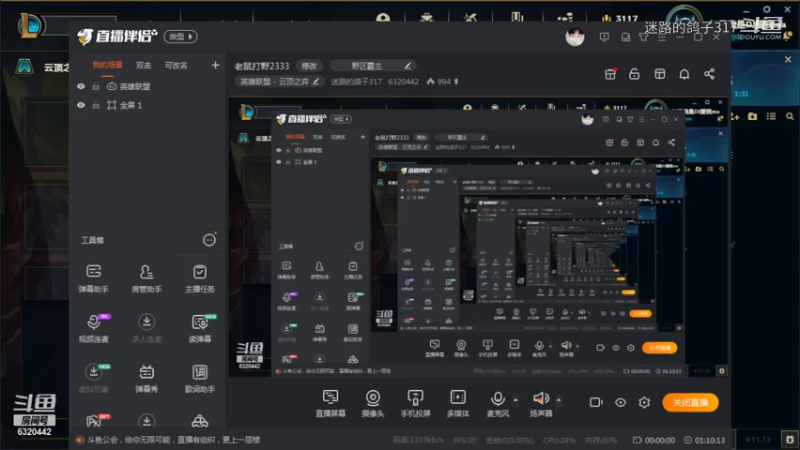Open the gift box icon with red dot
Viewport: 800px width, 450px height.
click(x=610, y=74)
